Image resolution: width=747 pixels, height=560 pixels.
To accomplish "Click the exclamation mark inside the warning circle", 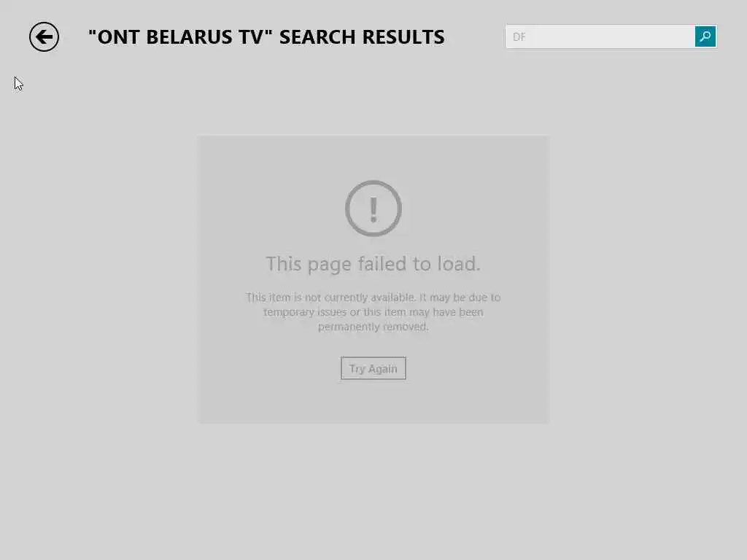I will point(373,210).
